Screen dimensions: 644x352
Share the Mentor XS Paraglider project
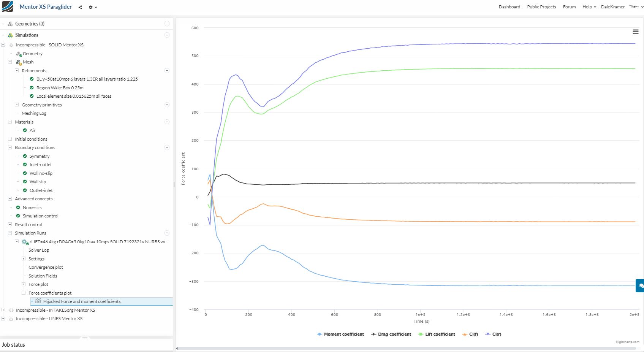(80, 7)
